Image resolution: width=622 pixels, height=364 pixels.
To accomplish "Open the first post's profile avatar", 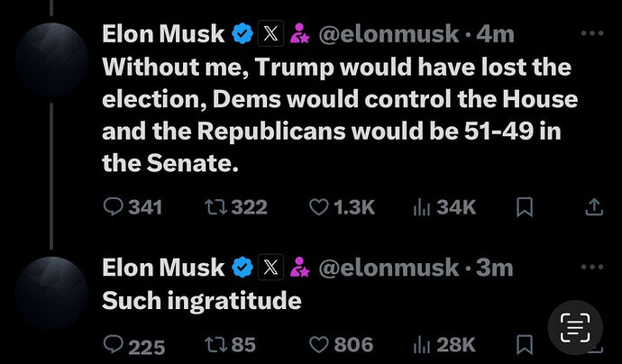I will coord(52,59).
